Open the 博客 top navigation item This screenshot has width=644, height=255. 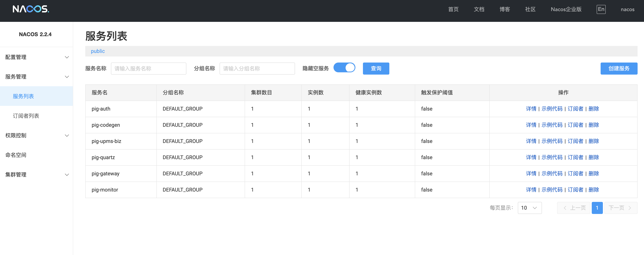pos(504,9)
